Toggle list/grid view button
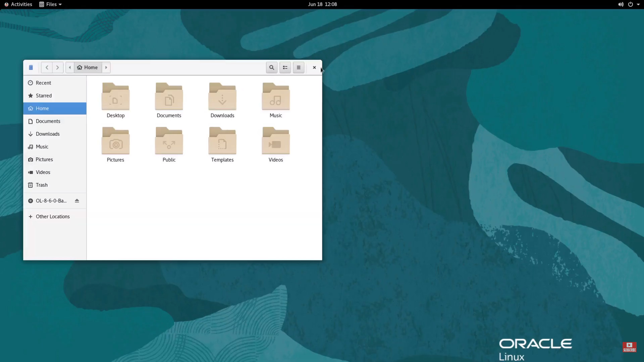 285,67
